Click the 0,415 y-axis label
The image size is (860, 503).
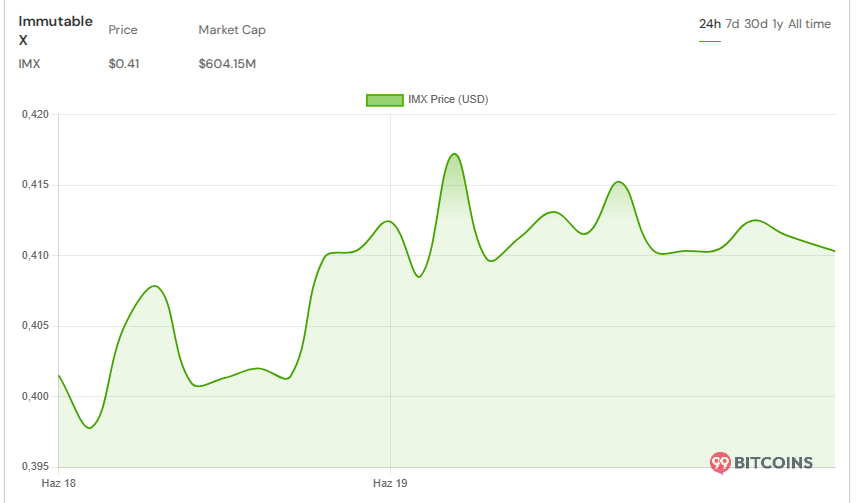(35, 184)
